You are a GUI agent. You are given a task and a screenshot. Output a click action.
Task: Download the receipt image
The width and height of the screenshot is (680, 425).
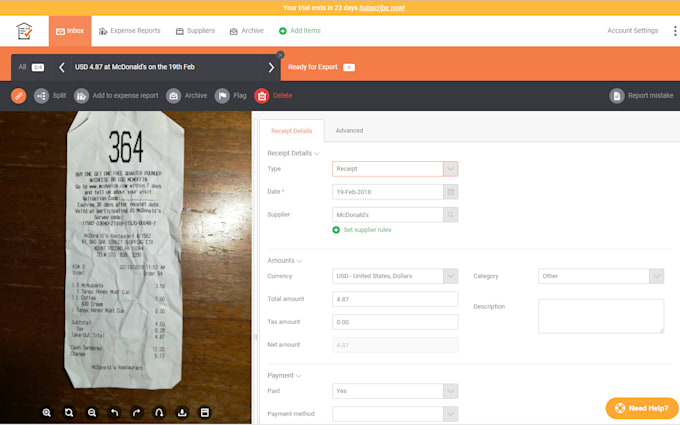coord(182,412)
